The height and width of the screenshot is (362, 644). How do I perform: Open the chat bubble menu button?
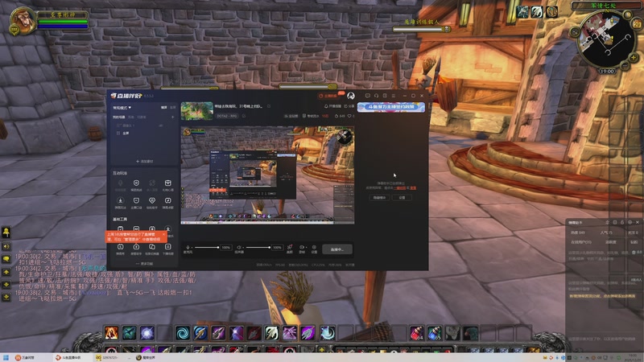point(6,259)
